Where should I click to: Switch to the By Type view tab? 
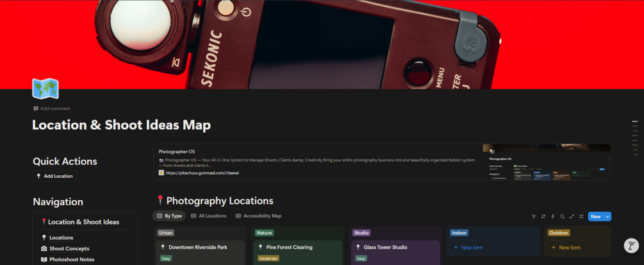pyautogui.click(x=169, y=216)
